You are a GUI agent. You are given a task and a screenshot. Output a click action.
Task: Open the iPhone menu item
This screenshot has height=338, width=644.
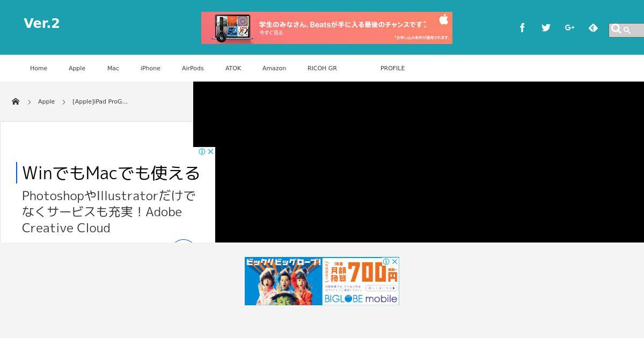coord(150,68)
